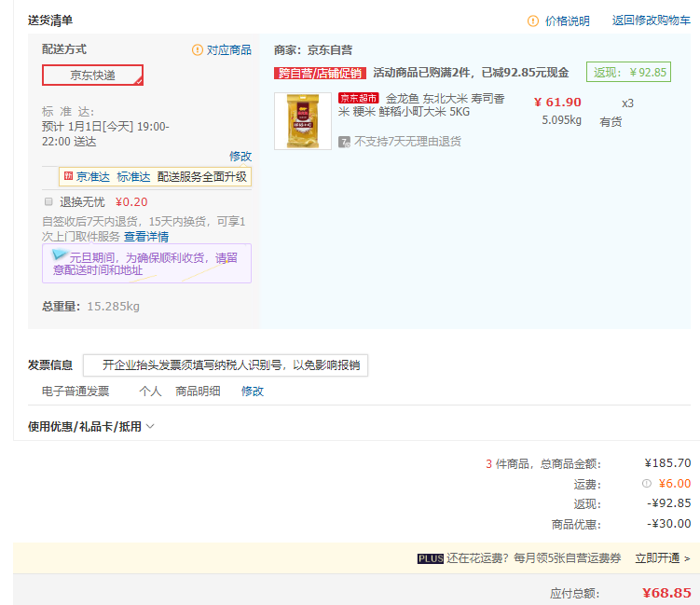Open the 京准达 link
This screenshot has height=605, width=700.
(93, 177)
